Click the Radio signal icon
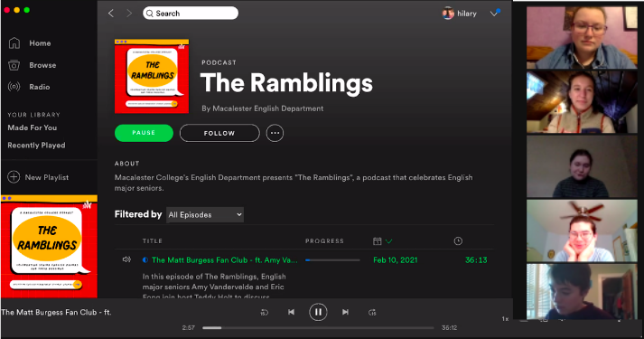The width and height of the screenshot is (644, 339). point(14,87)
